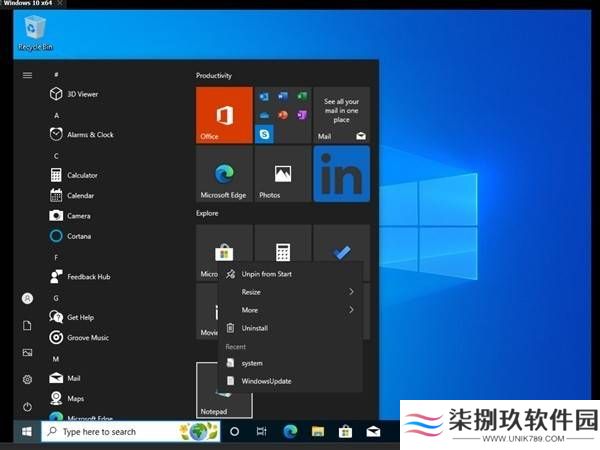Open Cortana from the app list
The image size is (600, 450).
(x=70, y=236)
